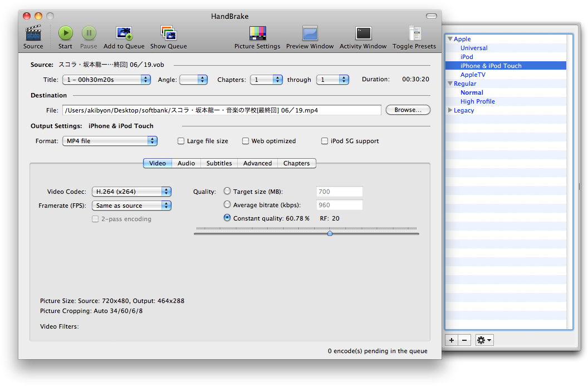This screenshot has height=386, width=588.
Task: Open the starting Chapters dropdown
Action: point(266,80)
